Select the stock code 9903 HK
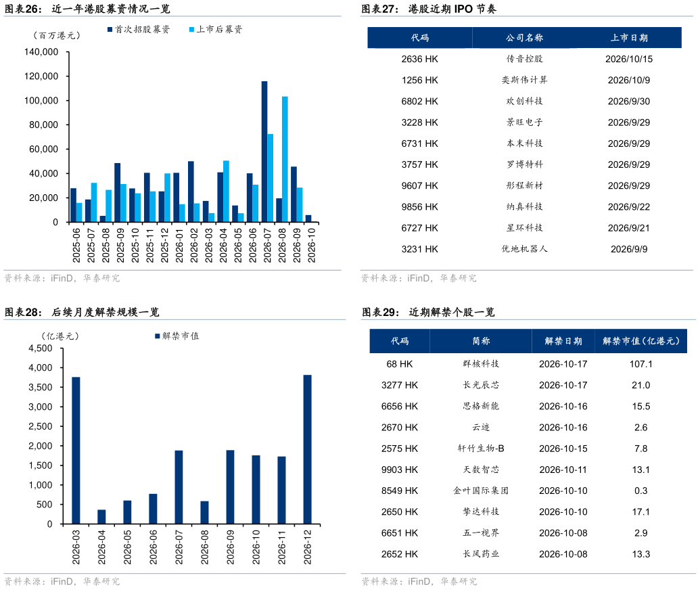700x590 pixels. [x=400, y=470]
